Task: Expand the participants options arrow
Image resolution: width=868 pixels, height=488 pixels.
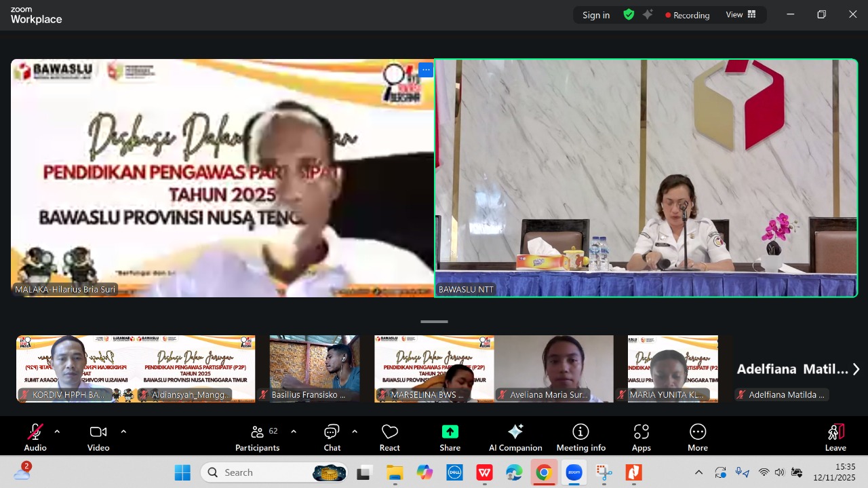Action: 293,431
